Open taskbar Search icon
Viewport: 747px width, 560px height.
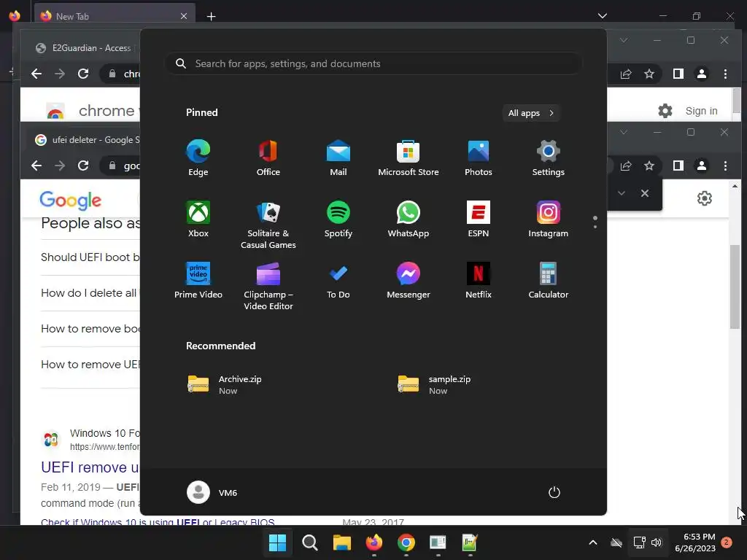pyautogui.click(x=309, y=542)
